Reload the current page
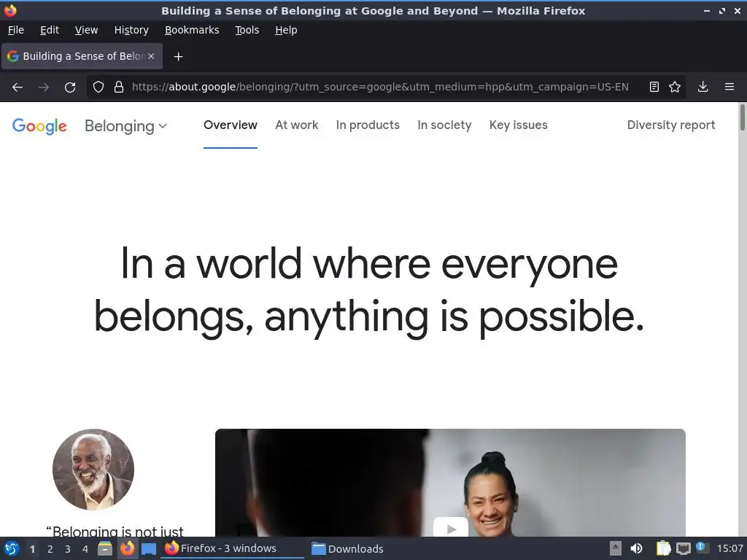Image resolution: width=747 pixels, height=560 pixels. tap(70, 87)
